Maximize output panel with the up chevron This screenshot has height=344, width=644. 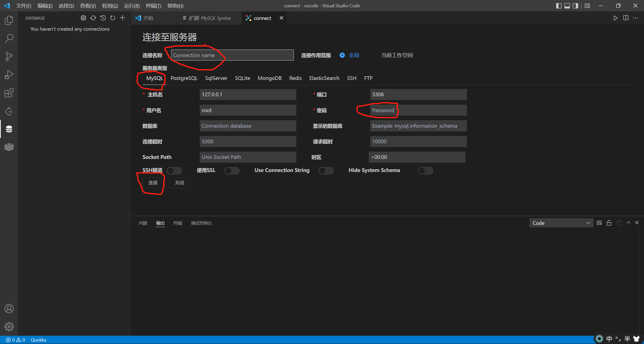629,223
